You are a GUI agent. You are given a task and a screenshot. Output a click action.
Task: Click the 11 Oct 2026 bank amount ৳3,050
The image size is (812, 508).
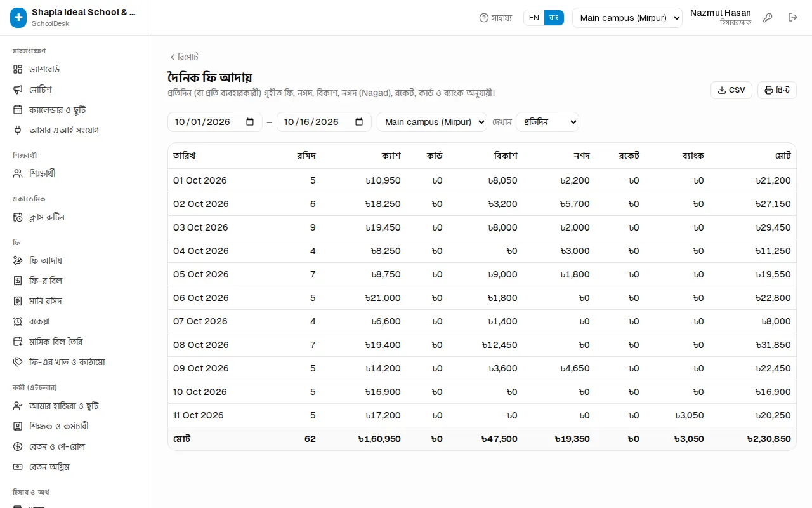[689, 415]
